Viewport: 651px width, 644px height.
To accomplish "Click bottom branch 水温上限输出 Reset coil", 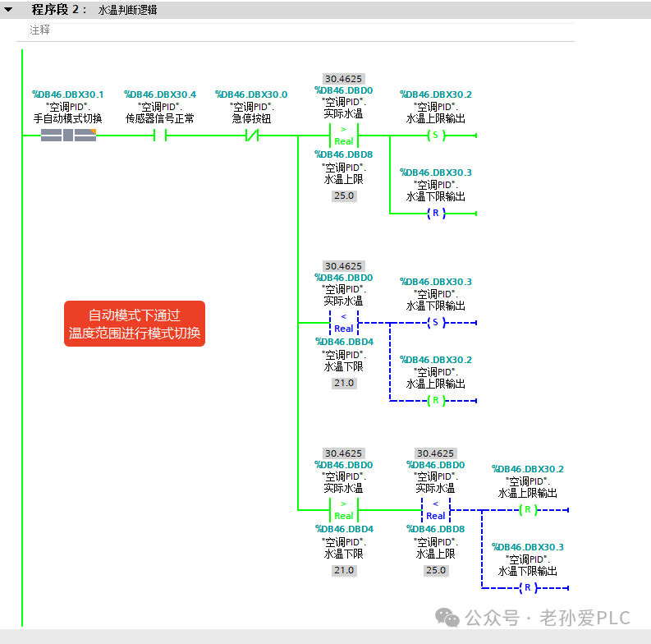I will (x=528, y=510).
